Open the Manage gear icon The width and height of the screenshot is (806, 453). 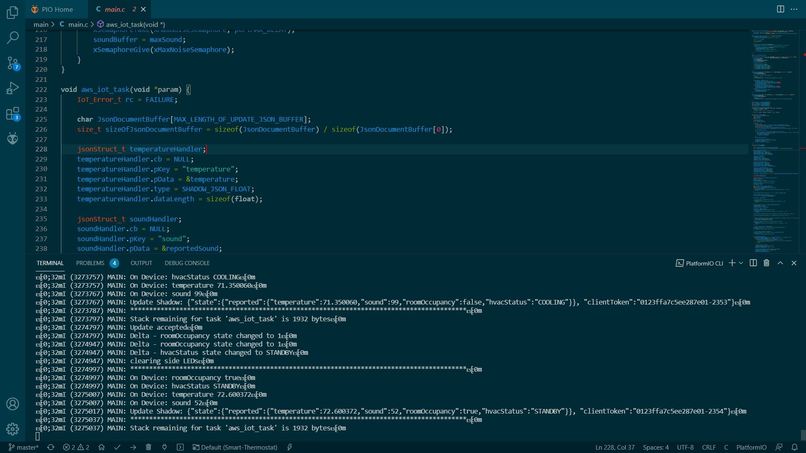pos(12,429)
